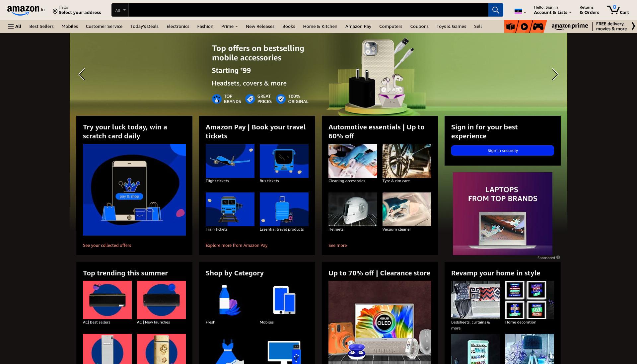637x364 pixels.
Task: Click the AC New launches thumbnail
Action: pyautogui.click(x=161, y=300)
